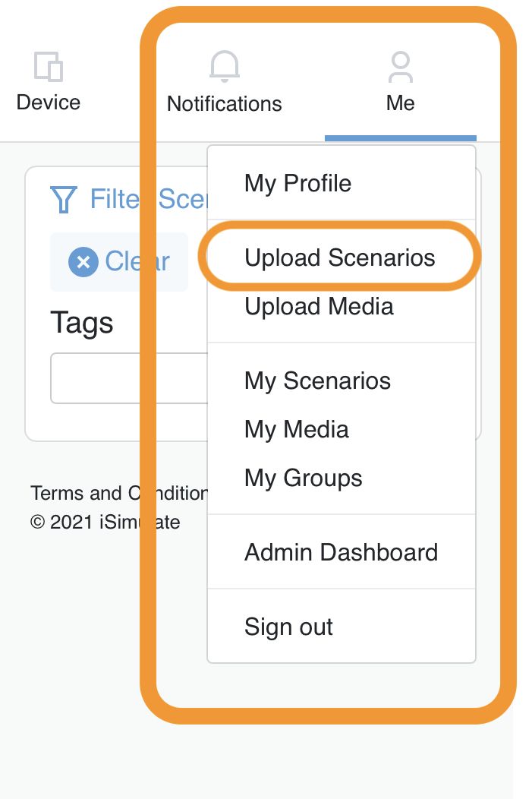Open My Scenarios

317,381
